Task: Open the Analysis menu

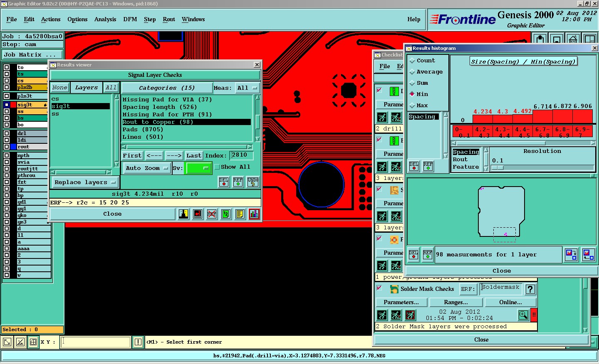Action: coord(105,20)
